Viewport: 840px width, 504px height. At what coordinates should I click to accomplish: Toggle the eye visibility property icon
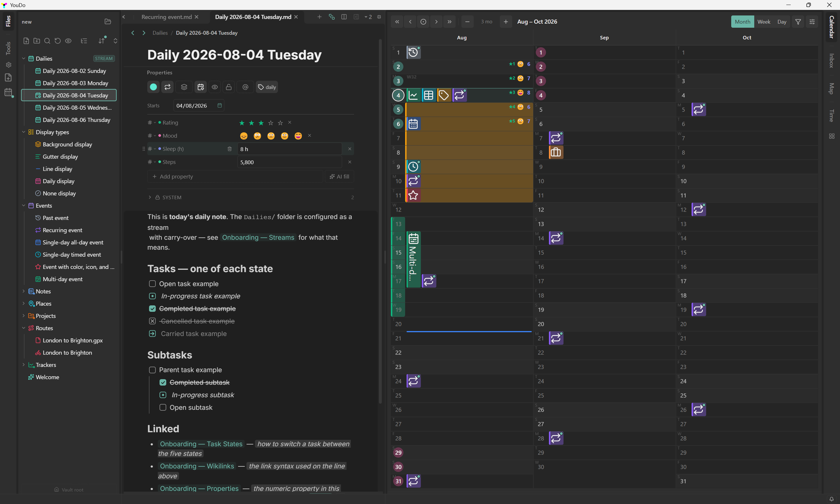tap(215, 87)
